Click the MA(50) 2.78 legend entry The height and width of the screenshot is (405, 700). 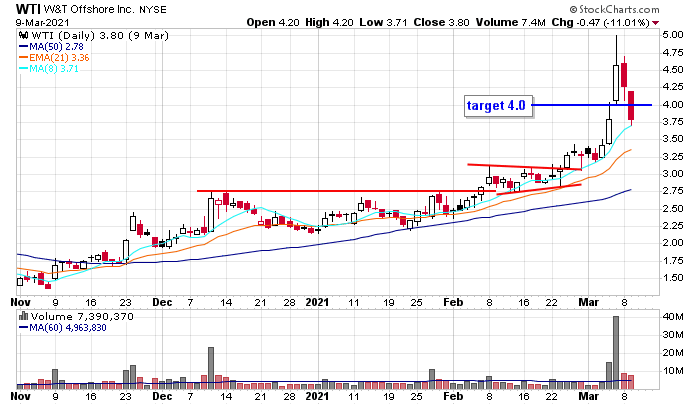click(x=51, y=46)
